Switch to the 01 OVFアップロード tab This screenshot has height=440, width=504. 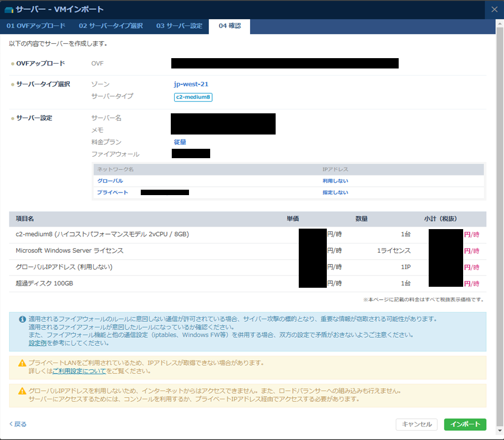(35, 26)
